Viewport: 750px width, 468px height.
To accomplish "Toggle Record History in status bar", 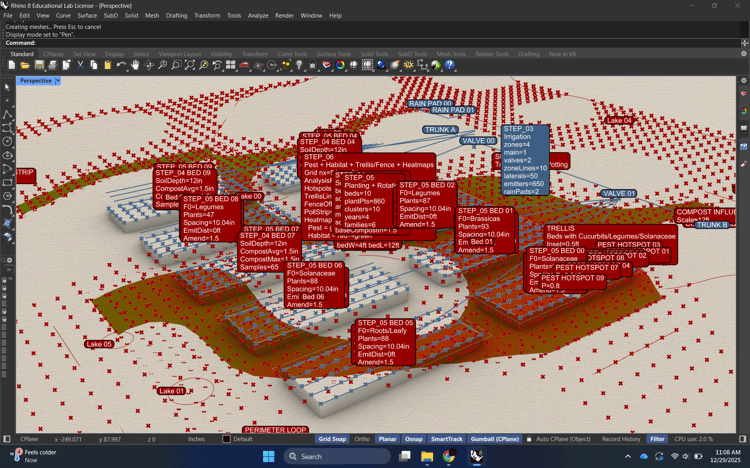I will click(x=621, y=439).
